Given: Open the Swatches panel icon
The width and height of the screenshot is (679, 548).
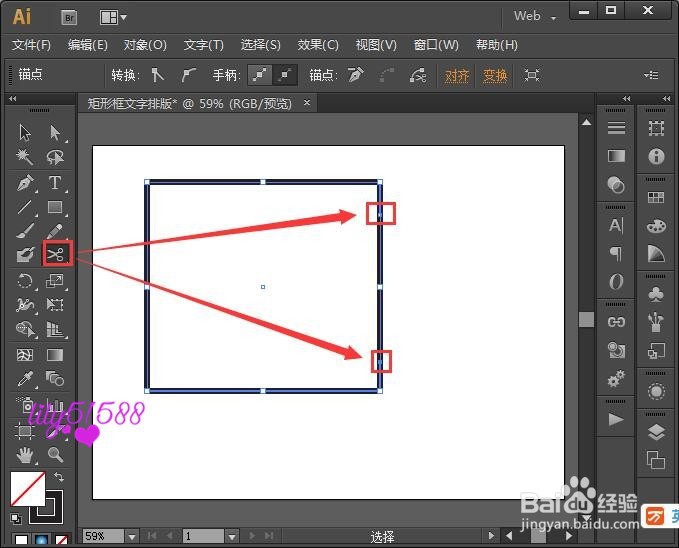Looking at the screenshot, I should [x=656, y=198].
